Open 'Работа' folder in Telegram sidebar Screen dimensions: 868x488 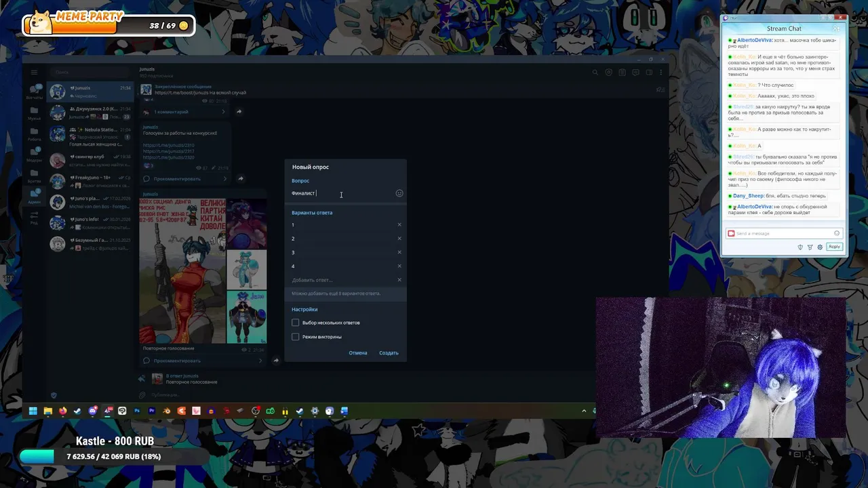(x=34, y=134)
